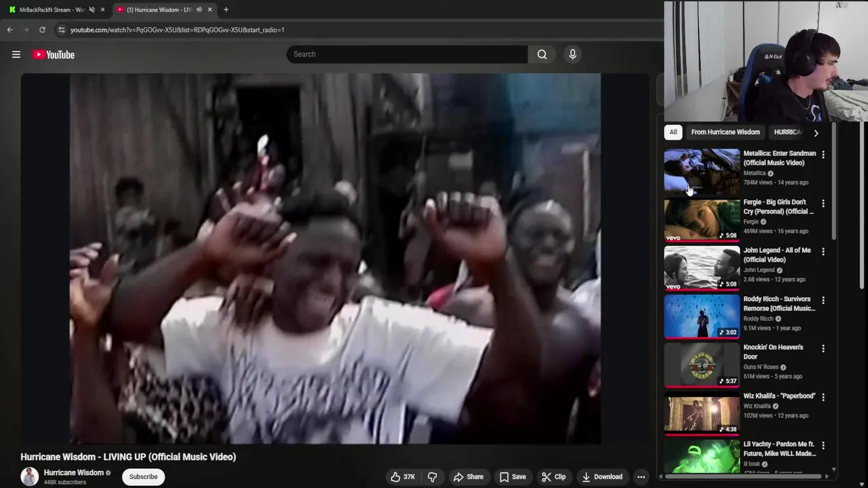
Task: Click the browser address bar URL
Action: click(x=177, y=30)
